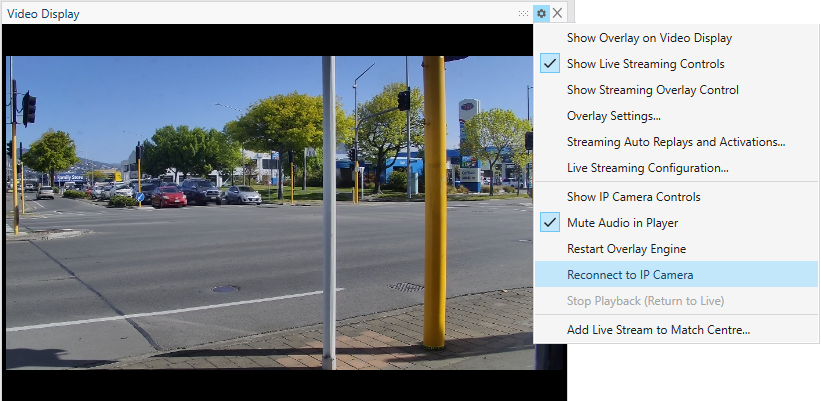Click Stop Playback (Return to Live)
The height and width of the screenshot is (401, 821).
[645, 301]
